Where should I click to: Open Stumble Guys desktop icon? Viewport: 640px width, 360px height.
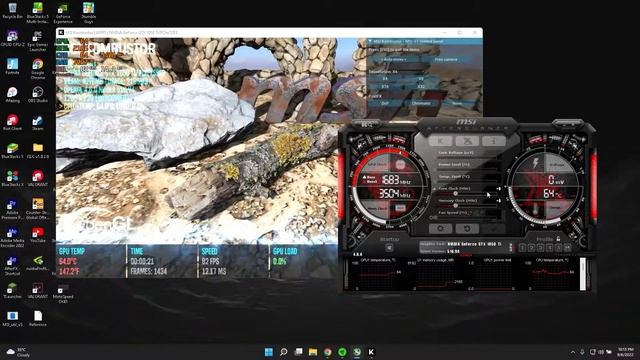[x=88, y=13]
